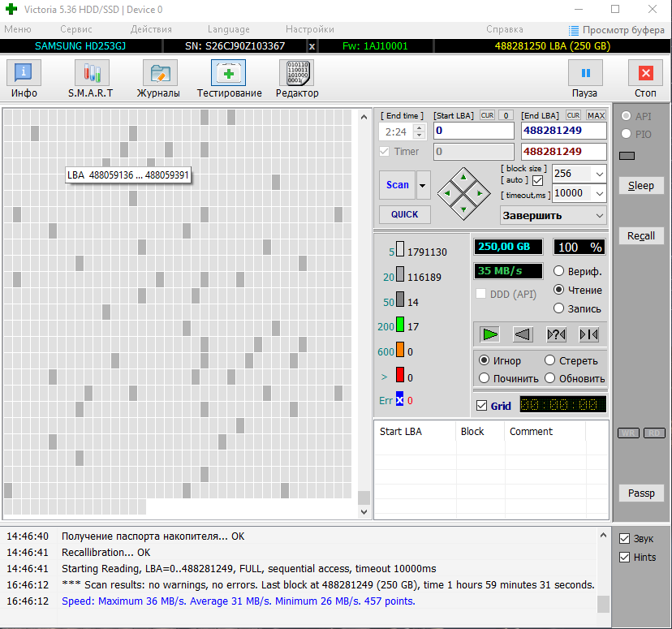The height and width of the screenshot is (629, 672).
Task: Decrease End time with down stepper
Action: [420, 136]
